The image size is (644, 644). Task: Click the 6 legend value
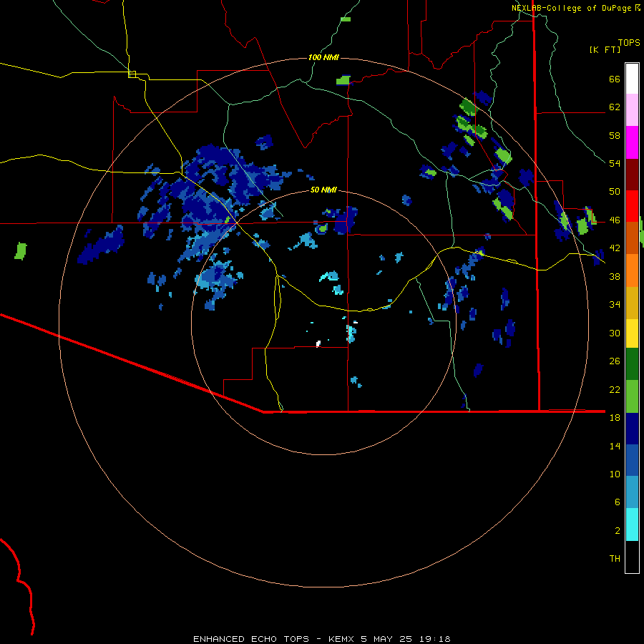(617, 502)
